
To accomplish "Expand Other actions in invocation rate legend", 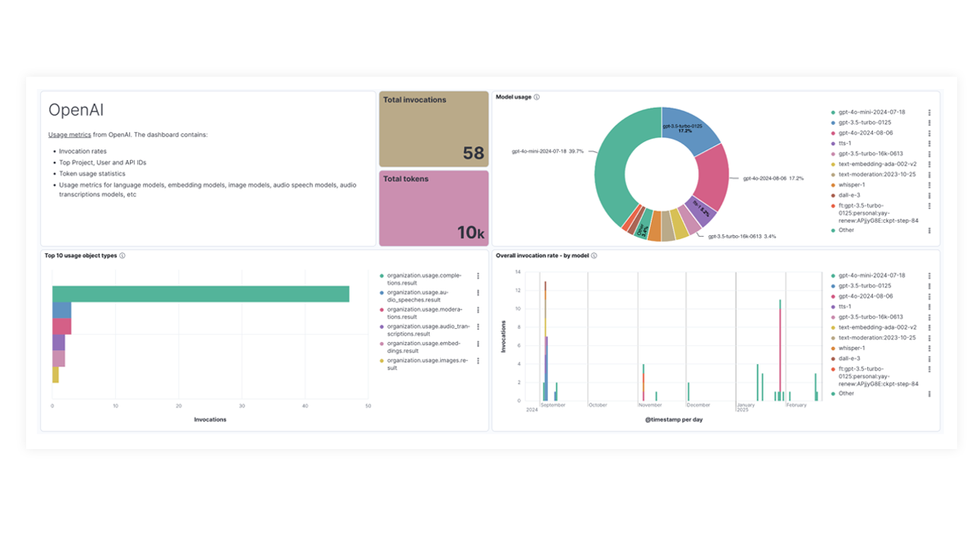I will [929, 393].
